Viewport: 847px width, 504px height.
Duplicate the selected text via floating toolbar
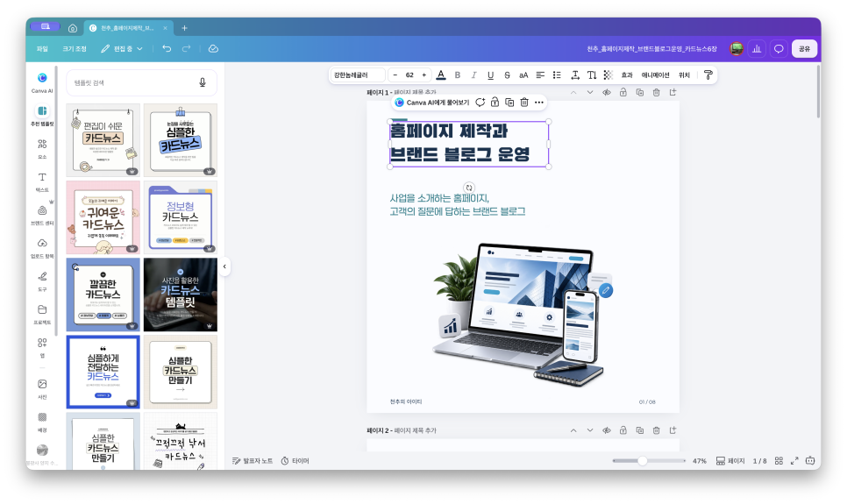pyautogui.click(x=509, y=102)
